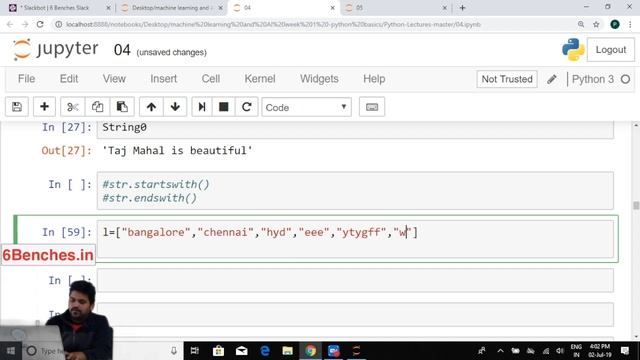640x360 pixels.
Task: Copy selected cells icon
Action: [x=97, y=107]
